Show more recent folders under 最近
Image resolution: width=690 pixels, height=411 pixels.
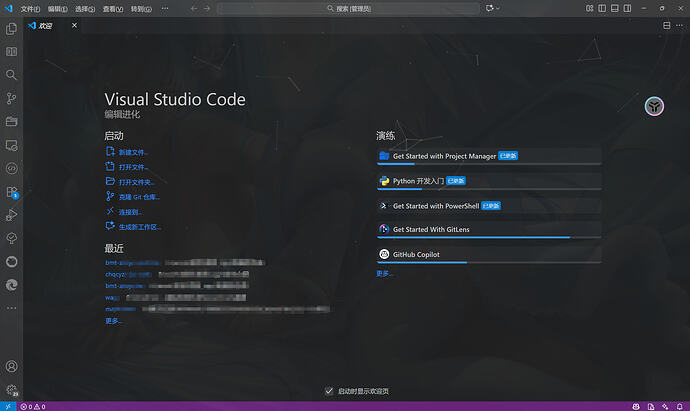(113, 321)
